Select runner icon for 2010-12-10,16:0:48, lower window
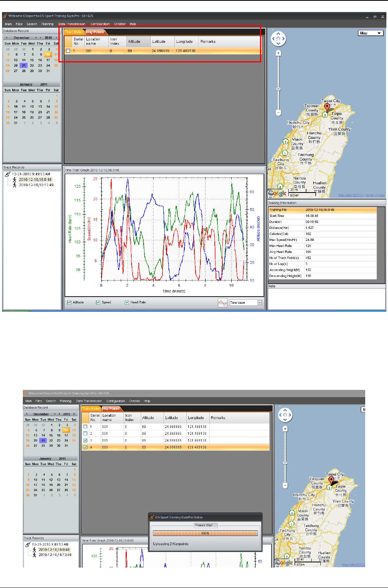The image size is (388, 588). click(x=34, y=550)
